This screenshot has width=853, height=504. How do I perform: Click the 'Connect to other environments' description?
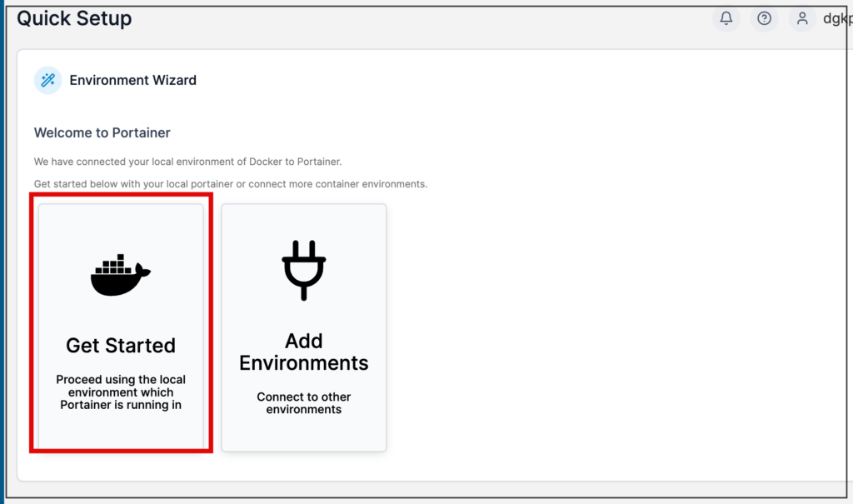pyautogui.click(x=303, y=402)
